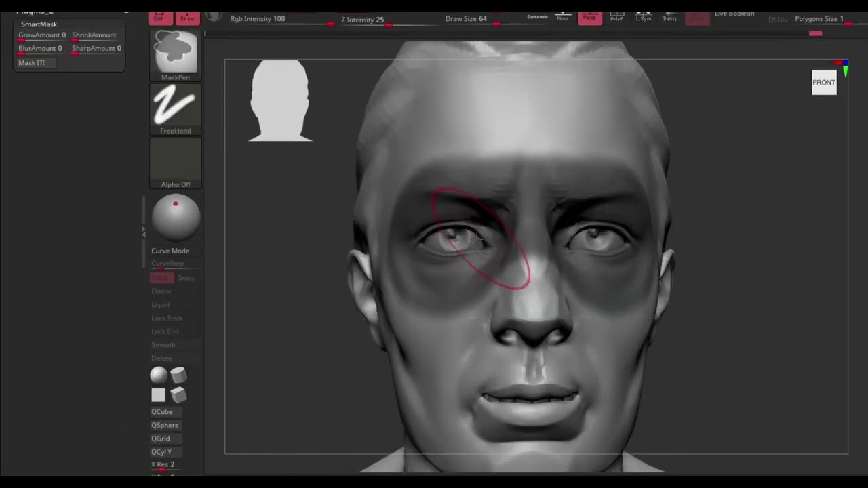Click the QCube button
Image resolution: width=868 pixels, height=488 pixels.
click(162, 412)
